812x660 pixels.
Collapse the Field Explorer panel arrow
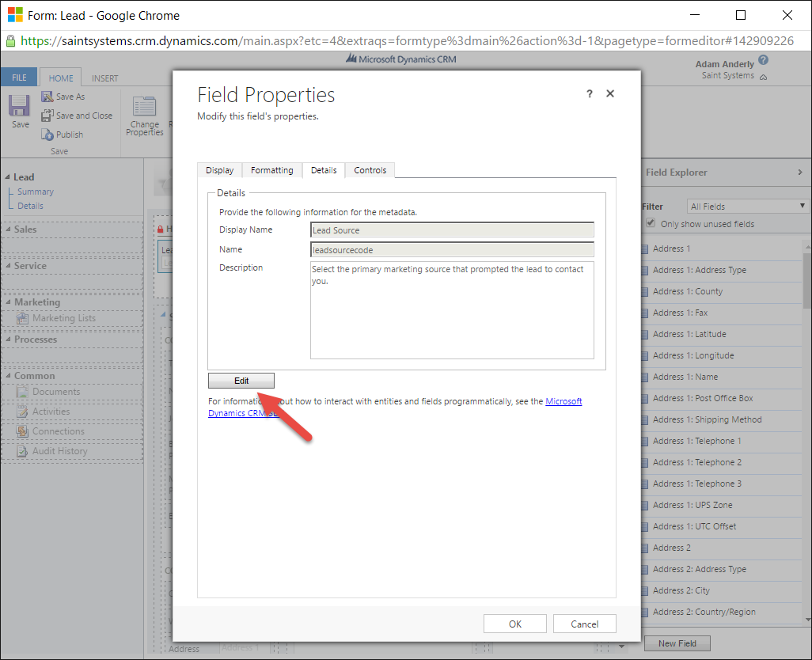(799, 173)
